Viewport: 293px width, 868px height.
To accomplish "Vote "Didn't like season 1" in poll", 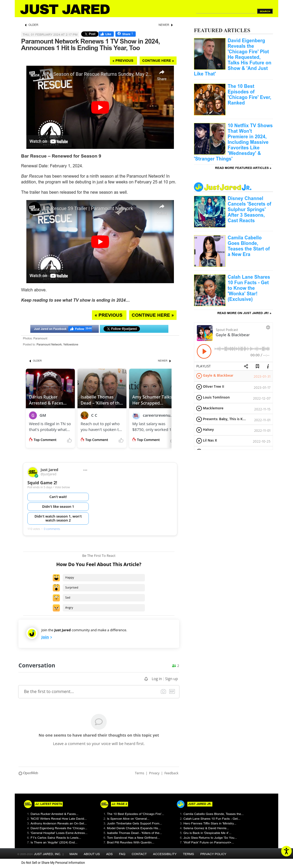I will pyautogui.click(x=58, y=506).
